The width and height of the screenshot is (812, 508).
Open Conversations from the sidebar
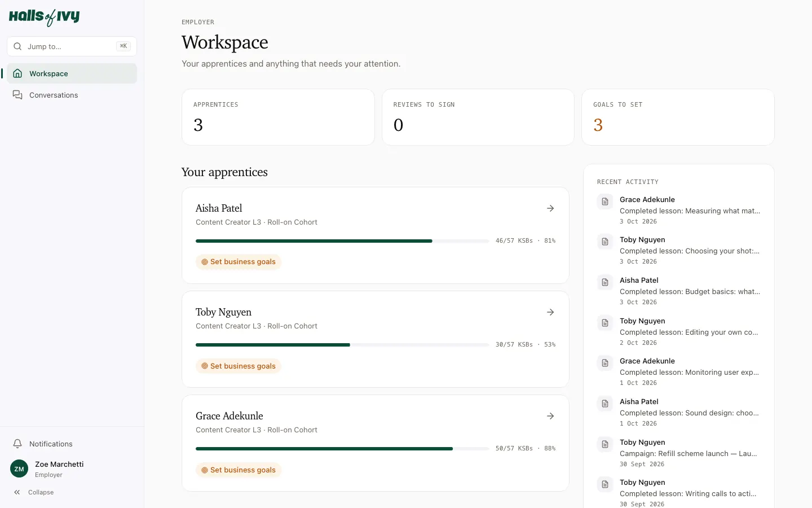[72, 95]
